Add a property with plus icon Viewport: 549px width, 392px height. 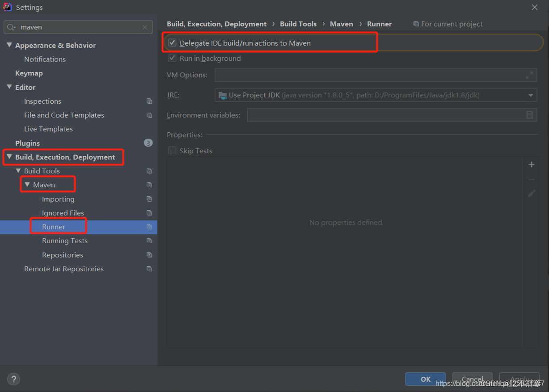click(x=532, y=164)
